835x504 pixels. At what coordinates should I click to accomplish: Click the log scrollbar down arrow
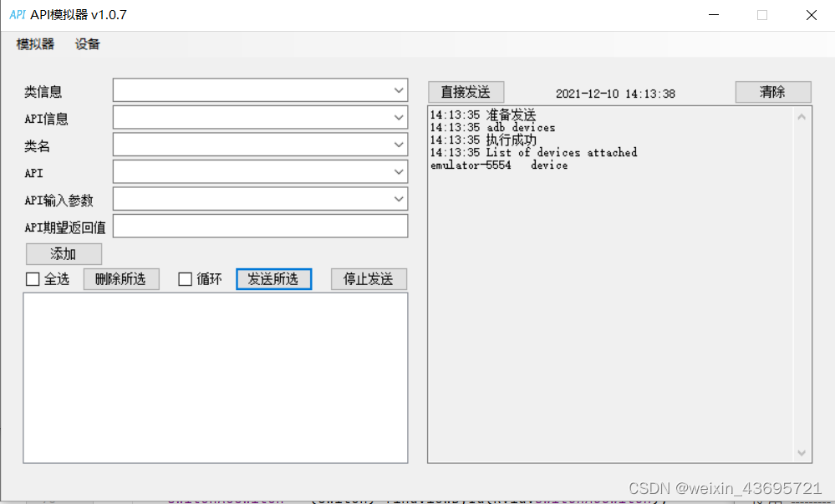802,453
